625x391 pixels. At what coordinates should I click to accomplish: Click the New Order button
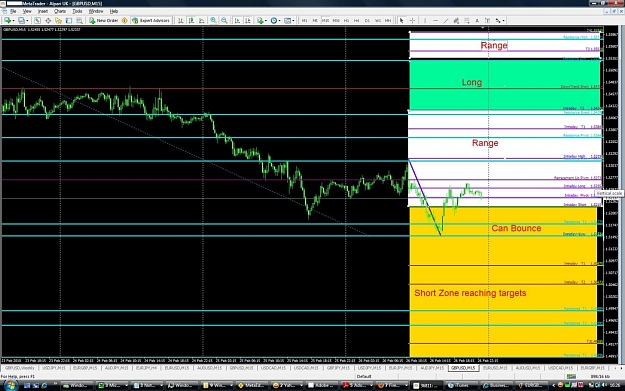click(x=103, y=20)
